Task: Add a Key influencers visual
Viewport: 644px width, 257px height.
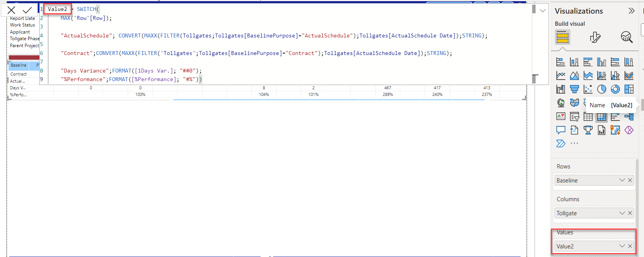Action: click(615, 117)
